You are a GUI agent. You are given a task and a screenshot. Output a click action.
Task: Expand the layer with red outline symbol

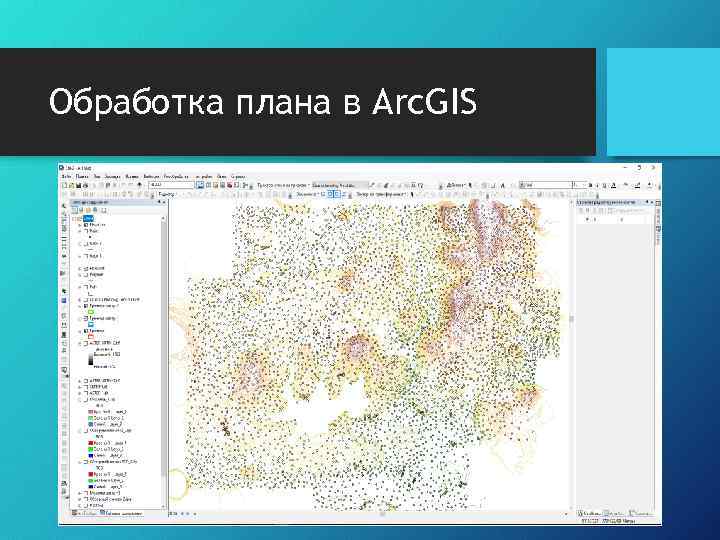[79, 331]
